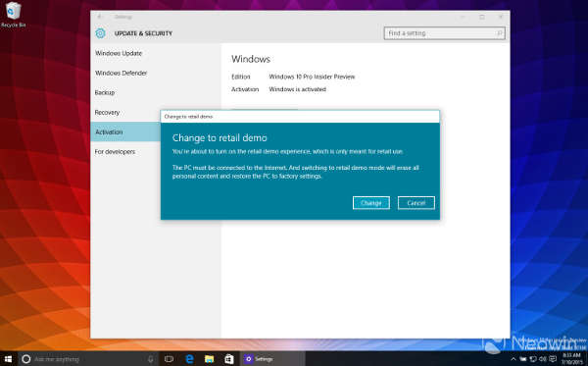Launch Microsoft Edge from the taskbar
The height and width of the screenshot is (366, 588).
pos(189,359)
